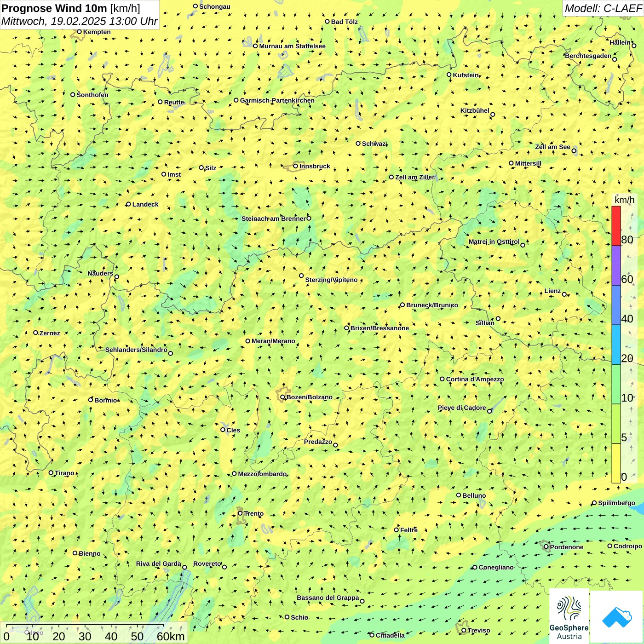Click the Steinach am Brenner label

coord(273,218)
